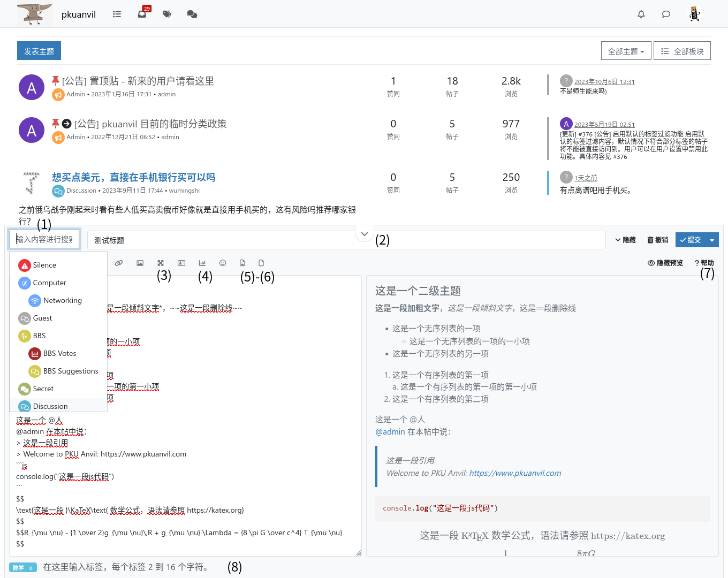
Task: Select the Discussion category in list
Action: pyautogui.click(x=50, y=406)
